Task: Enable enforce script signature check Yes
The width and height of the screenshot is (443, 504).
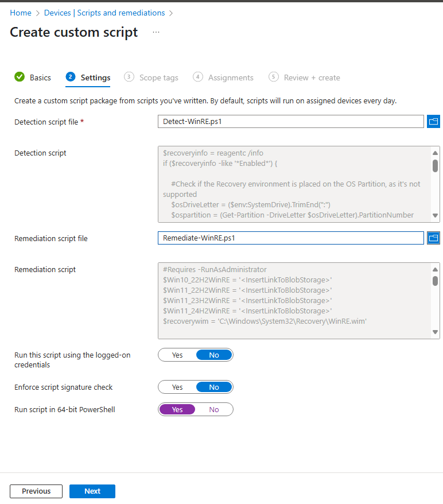Action: [177, 387]
